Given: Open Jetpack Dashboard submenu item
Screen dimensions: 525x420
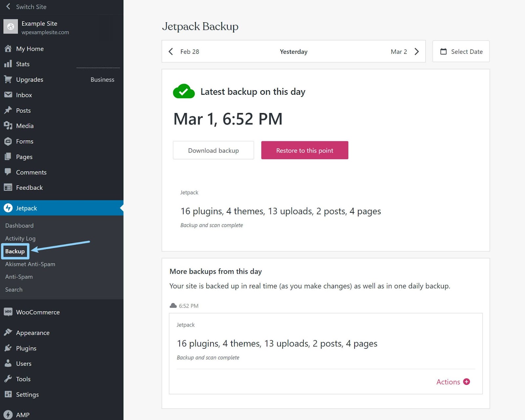Looking at the screenshot, I should click(x=19, y=226).
